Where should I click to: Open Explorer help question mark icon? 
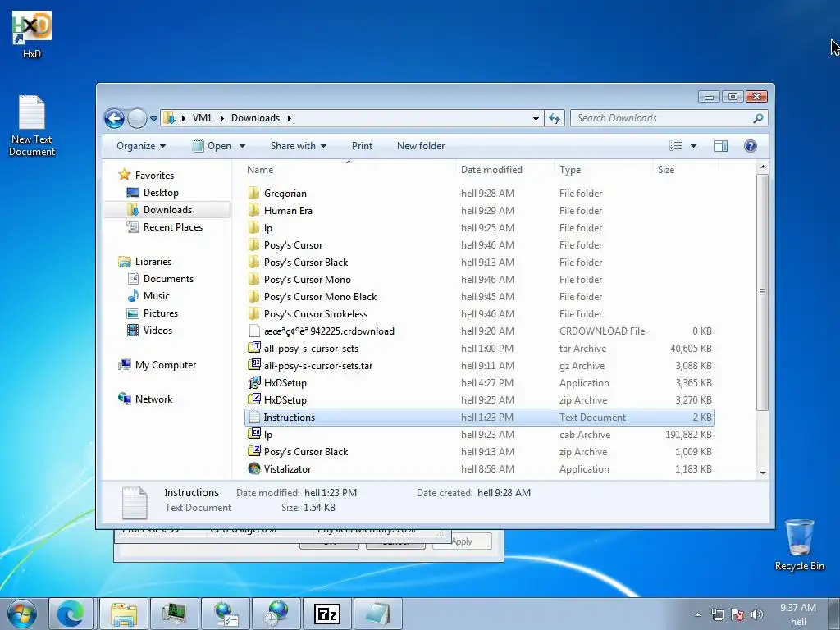point(750,146)
